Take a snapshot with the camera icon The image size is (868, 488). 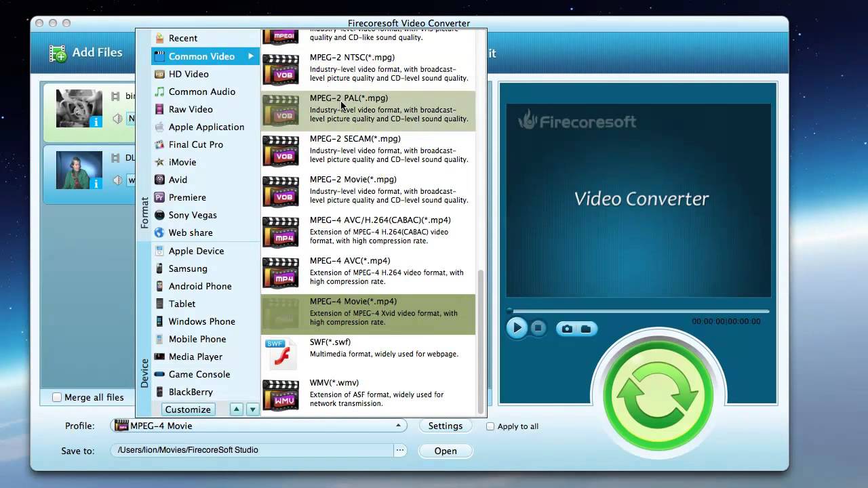click(x=567, y=329)
